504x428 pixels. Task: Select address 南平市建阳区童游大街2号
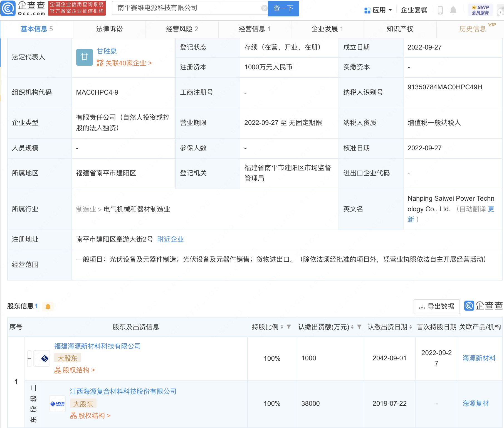coord(115,239)
